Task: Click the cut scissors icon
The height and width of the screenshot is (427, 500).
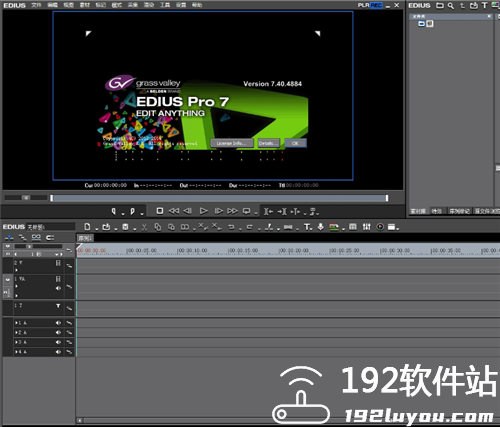Action: tap(144, 227)
